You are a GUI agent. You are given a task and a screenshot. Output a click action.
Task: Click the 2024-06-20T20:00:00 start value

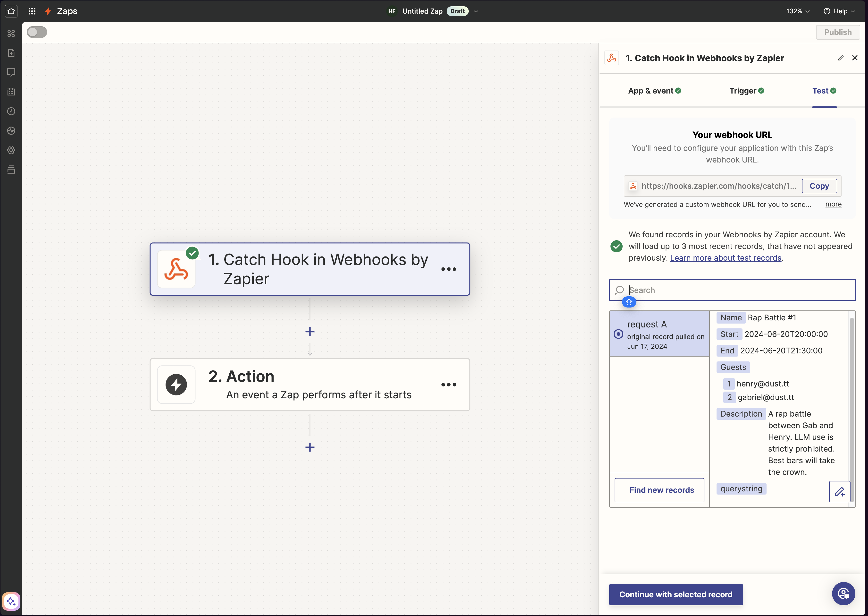[x=786, y=334]
